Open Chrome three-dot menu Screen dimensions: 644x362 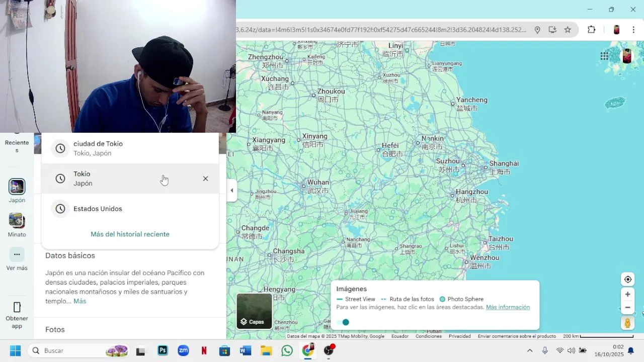click(x=633, y=30)
